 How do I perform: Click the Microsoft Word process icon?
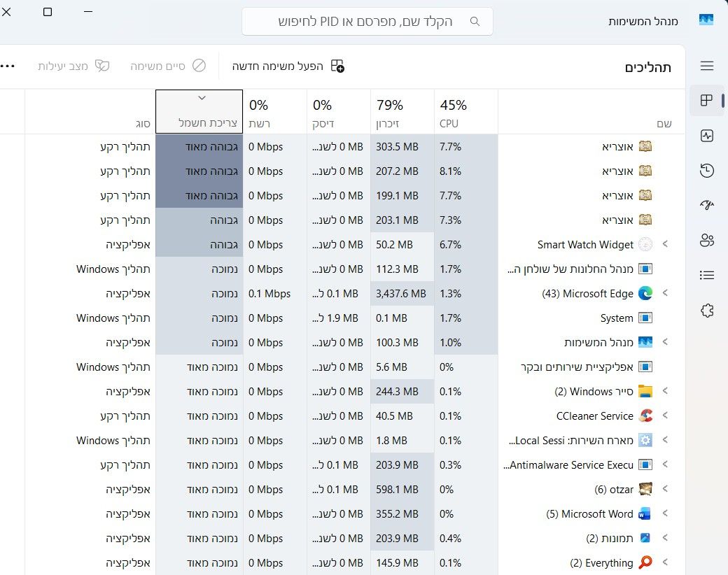645,513
